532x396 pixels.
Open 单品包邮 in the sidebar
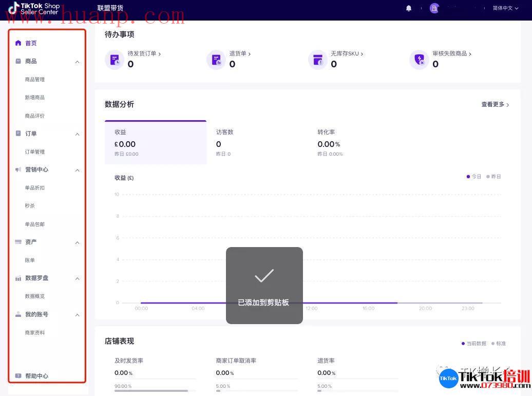pos(34,224)
